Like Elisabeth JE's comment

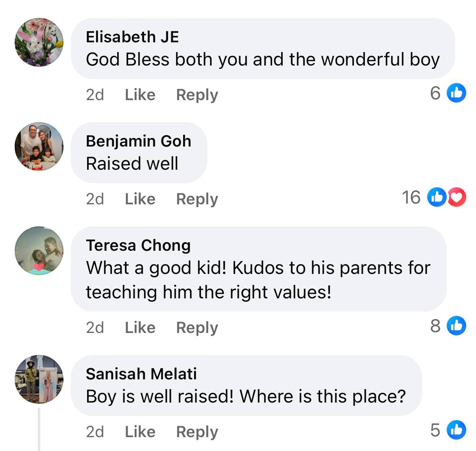[140, 95]
